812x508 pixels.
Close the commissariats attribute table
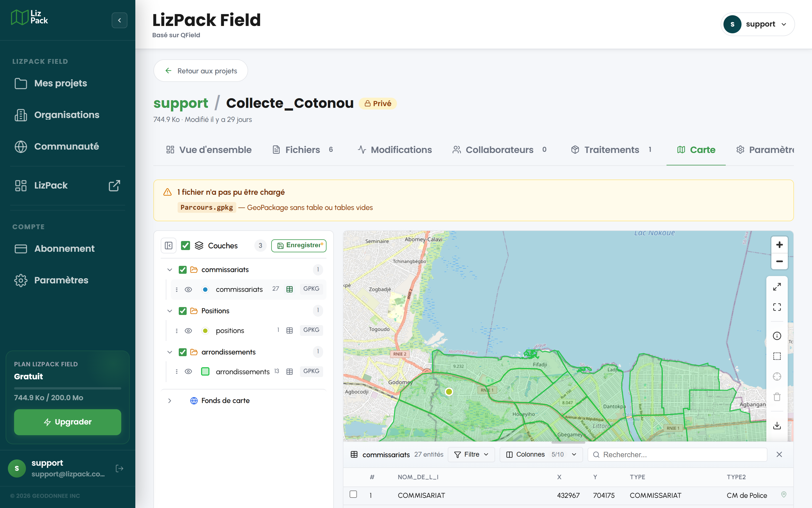[779, 455]
